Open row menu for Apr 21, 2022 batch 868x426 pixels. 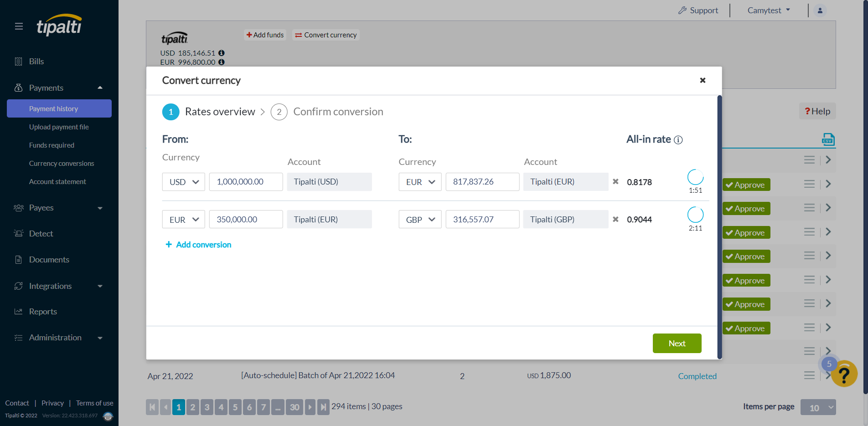tap(809, 375)
